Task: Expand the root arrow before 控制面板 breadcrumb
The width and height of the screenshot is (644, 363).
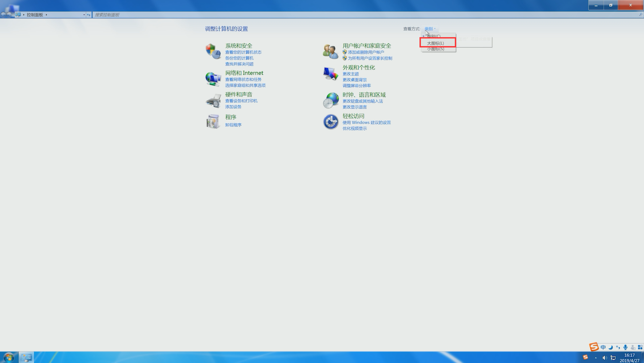Action: point(24,15)
